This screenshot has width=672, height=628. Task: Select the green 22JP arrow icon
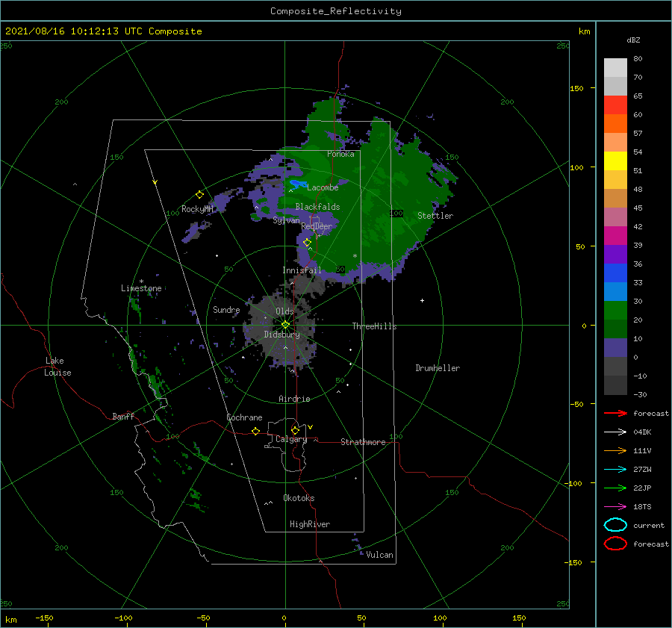click(x=615, y=488)
